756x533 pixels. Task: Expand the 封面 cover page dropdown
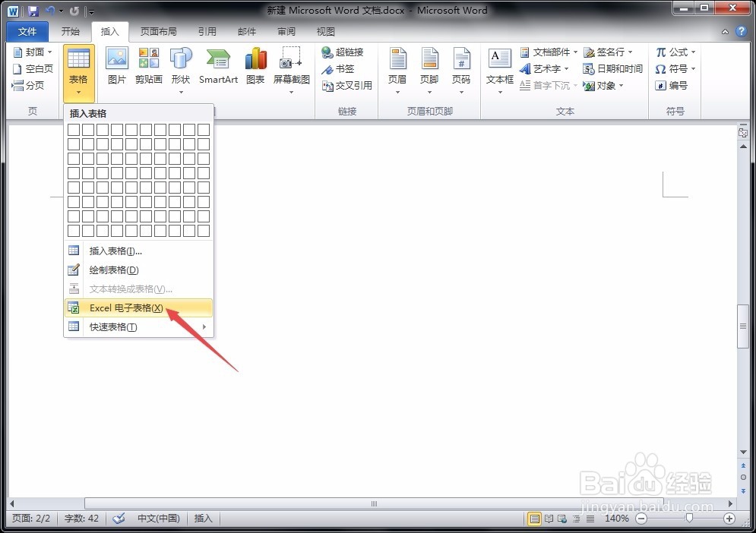[x=49, y=52]
